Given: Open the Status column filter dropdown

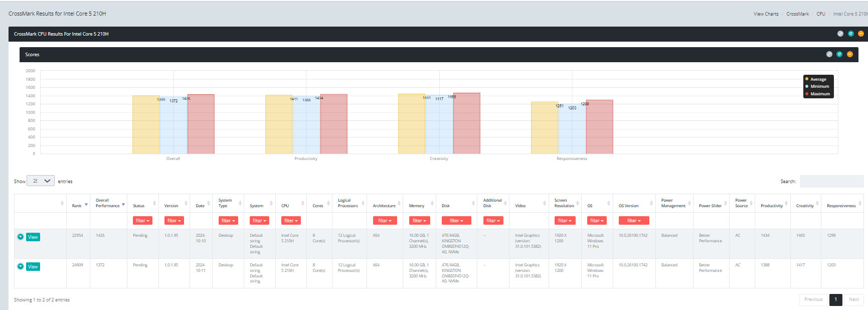Looking at the screenshot, I should [x=142, y=221].
